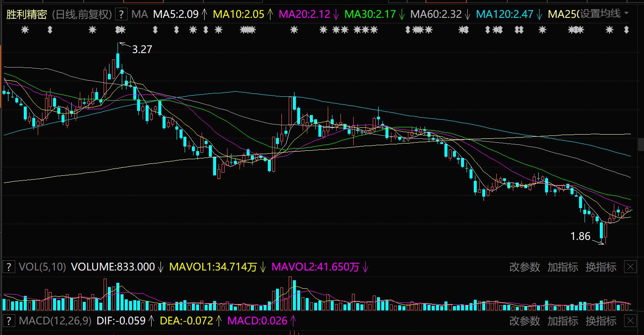
Task: Select the VOLUME:833.000 readout
Action: click(x=113, y=267)
